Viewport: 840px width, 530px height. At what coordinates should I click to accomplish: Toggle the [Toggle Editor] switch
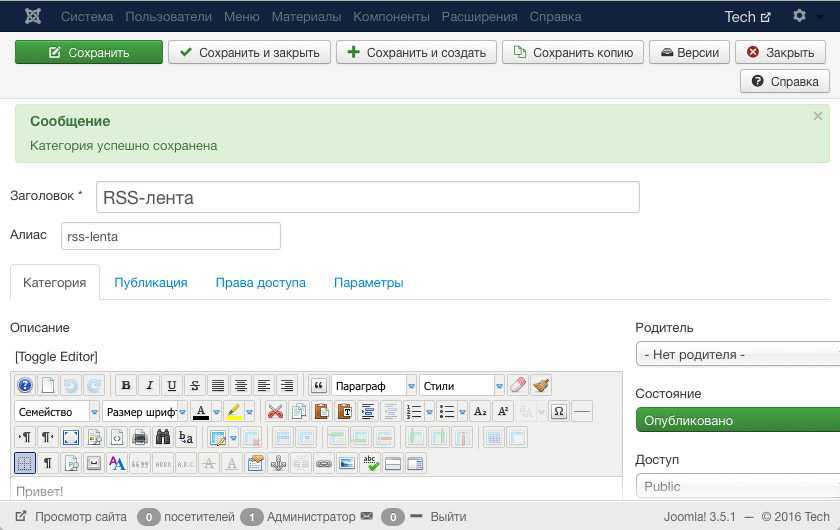pyautogui.click(x=56, y=356)
